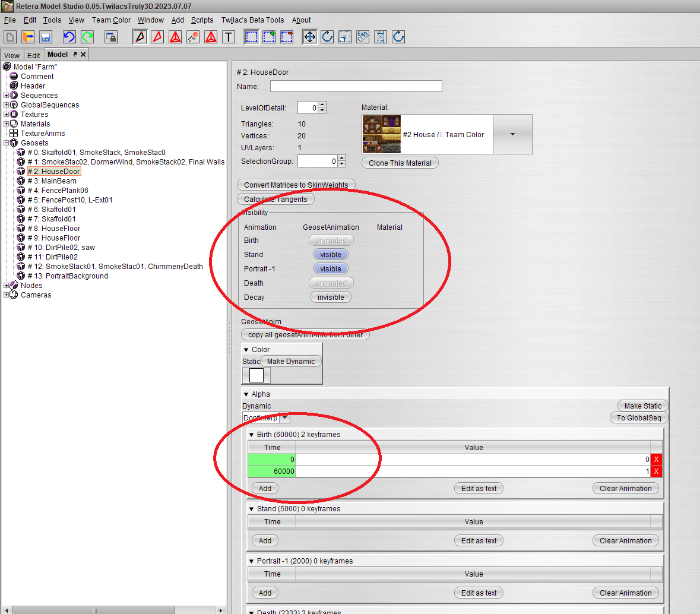700x614 pixels.
Task: Click Make Static alpha button
Action: click(x=643, y=406)
